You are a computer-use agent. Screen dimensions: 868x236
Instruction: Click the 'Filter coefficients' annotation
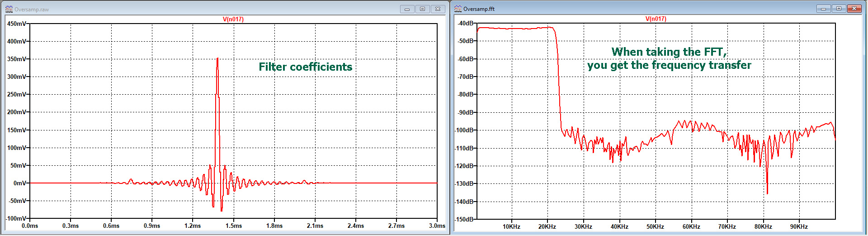tap(306, 67)
